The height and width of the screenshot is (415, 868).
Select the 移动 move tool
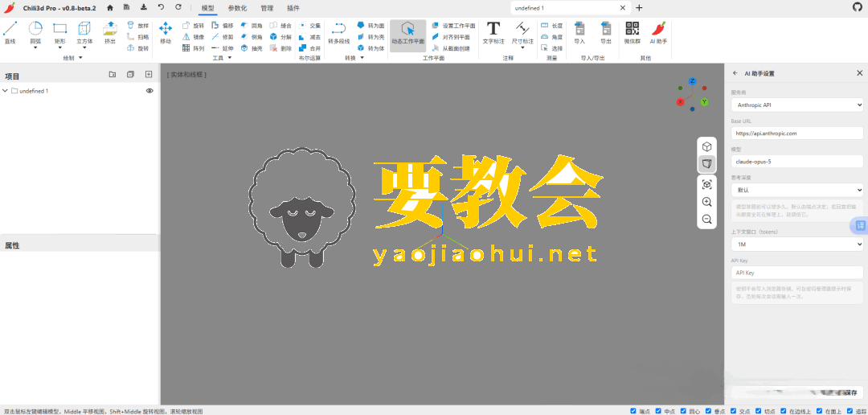[x=166, y=33]
